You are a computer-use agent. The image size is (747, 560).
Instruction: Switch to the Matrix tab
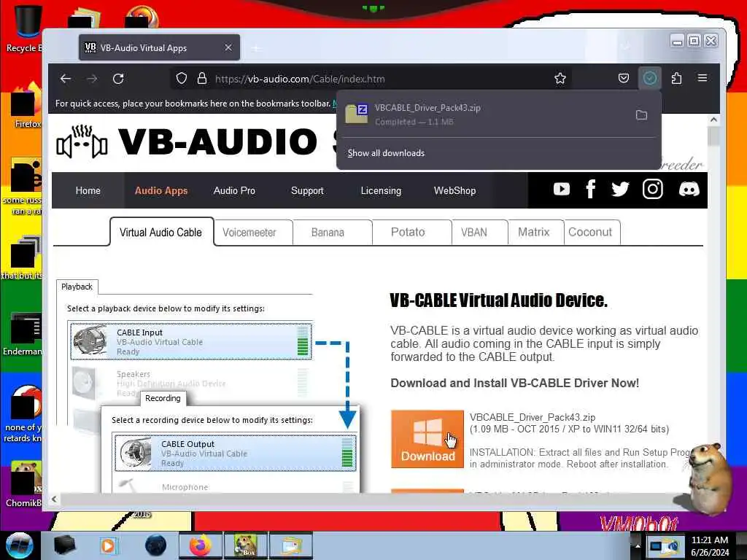[536, 233]
